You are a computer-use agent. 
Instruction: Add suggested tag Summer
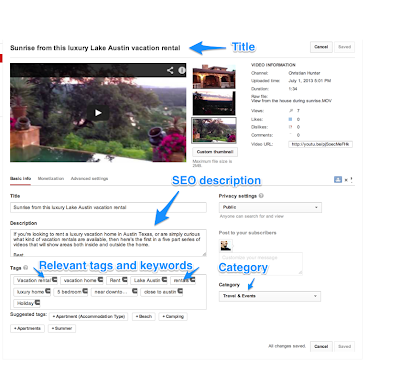tap(62, 328)
